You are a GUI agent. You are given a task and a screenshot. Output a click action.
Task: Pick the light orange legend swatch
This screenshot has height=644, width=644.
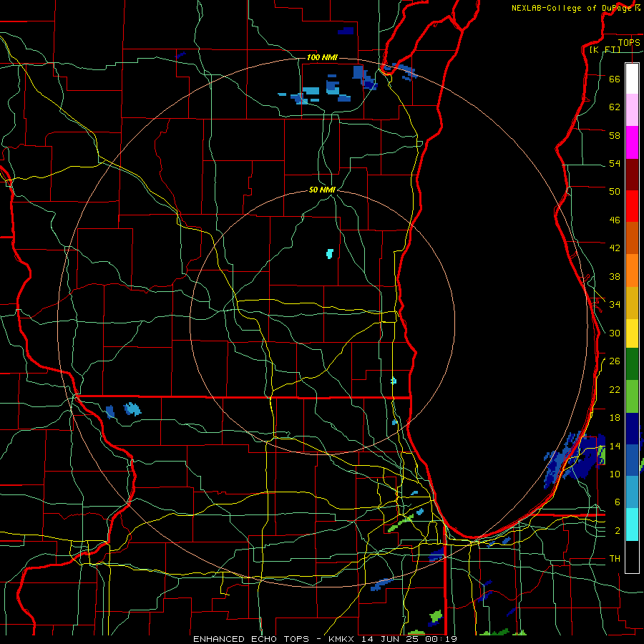[x=632, y=270]
